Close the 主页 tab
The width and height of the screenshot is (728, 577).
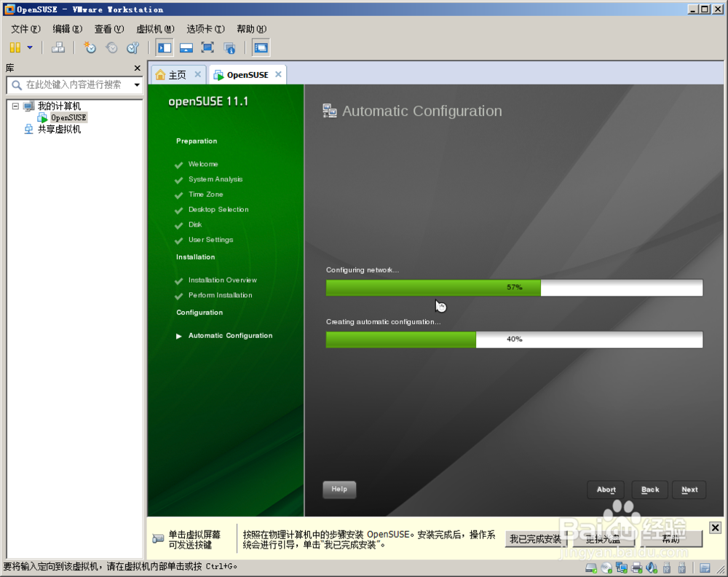click(198, 74)
